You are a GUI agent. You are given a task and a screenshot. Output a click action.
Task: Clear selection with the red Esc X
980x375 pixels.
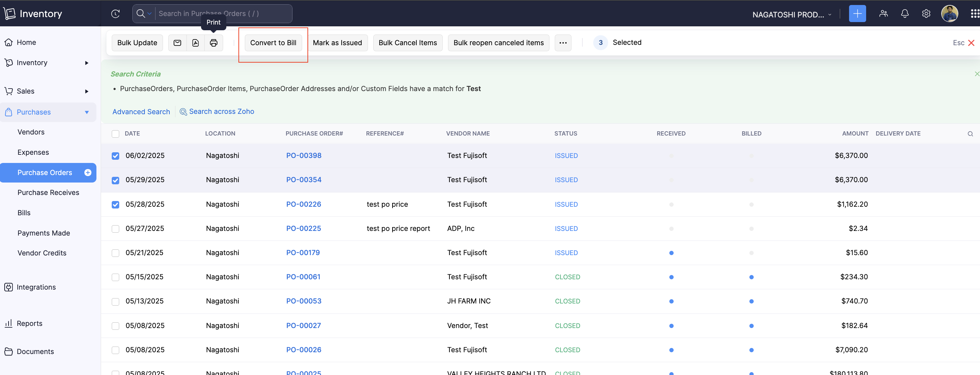pos(971,43)
